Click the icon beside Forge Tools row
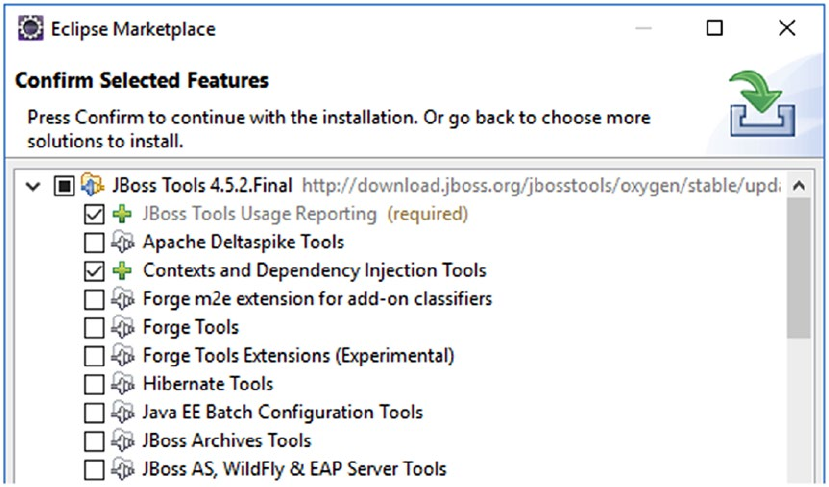 click(123, 328)
